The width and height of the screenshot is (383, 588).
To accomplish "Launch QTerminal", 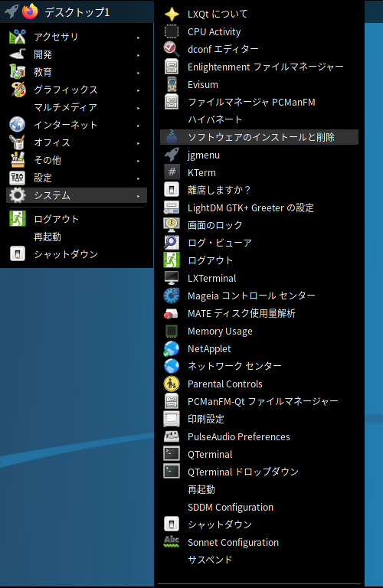I will pyautogui.click(x=259, y=454).
